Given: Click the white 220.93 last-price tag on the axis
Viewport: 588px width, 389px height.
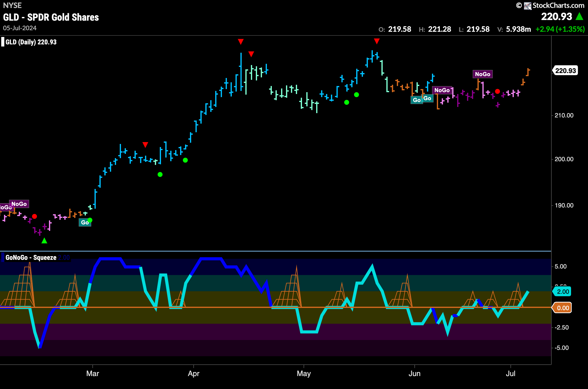Looking at the screenshot, I should pyautogui.click(x=565, y=71).
